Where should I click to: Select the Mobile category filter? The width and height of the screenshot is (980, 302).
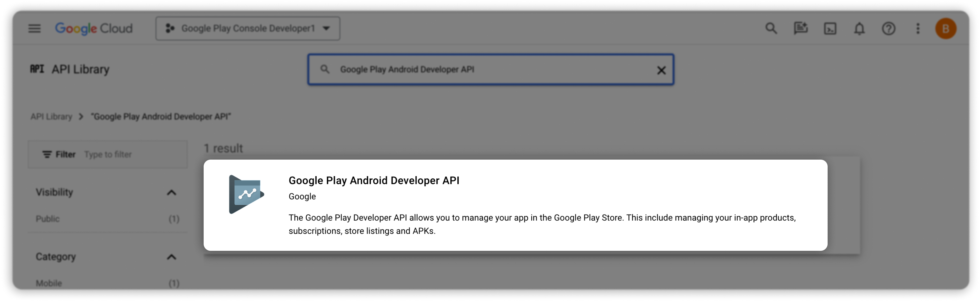(x=49, y=283)
